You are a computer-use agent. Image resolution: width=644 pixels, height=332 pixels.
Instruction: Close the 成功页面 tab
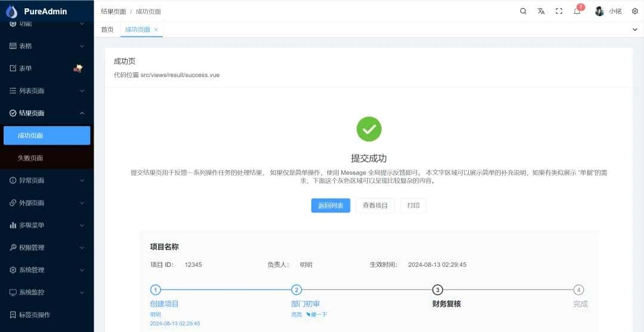(156, 30)
